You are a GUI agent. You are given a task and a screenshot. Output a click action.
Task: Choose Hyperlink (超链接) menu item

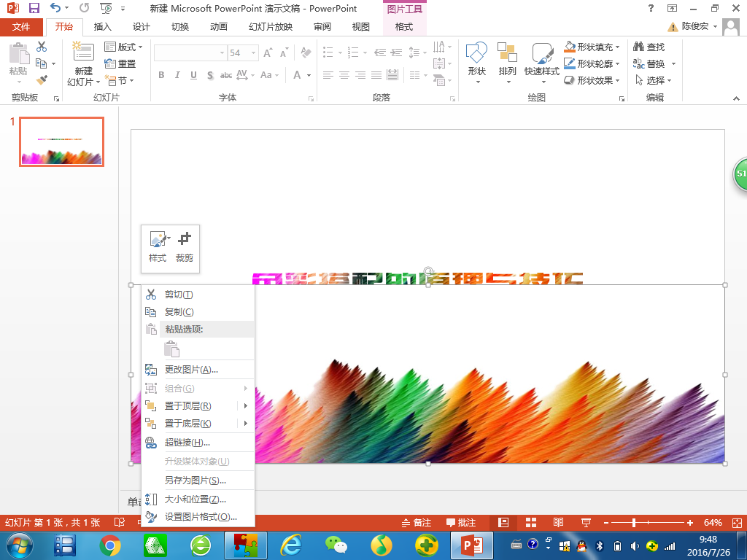click(198, 443)
